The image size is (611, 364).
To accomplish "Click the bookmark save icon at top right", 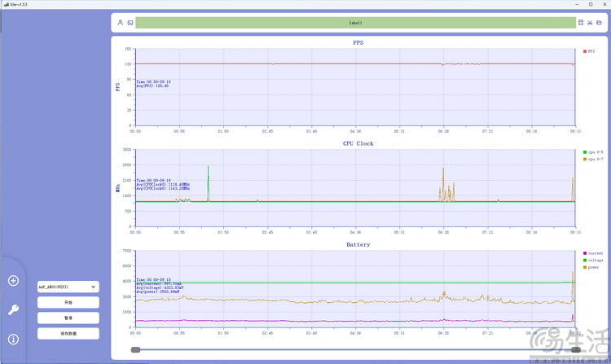I will (x=581, y=23).
